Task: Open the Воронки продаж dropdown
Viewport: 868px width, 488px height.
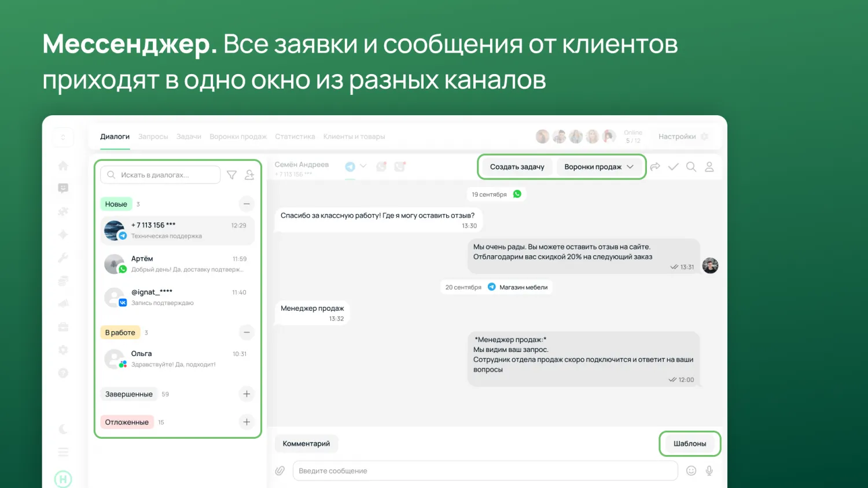Action: [x=598, y=167]
